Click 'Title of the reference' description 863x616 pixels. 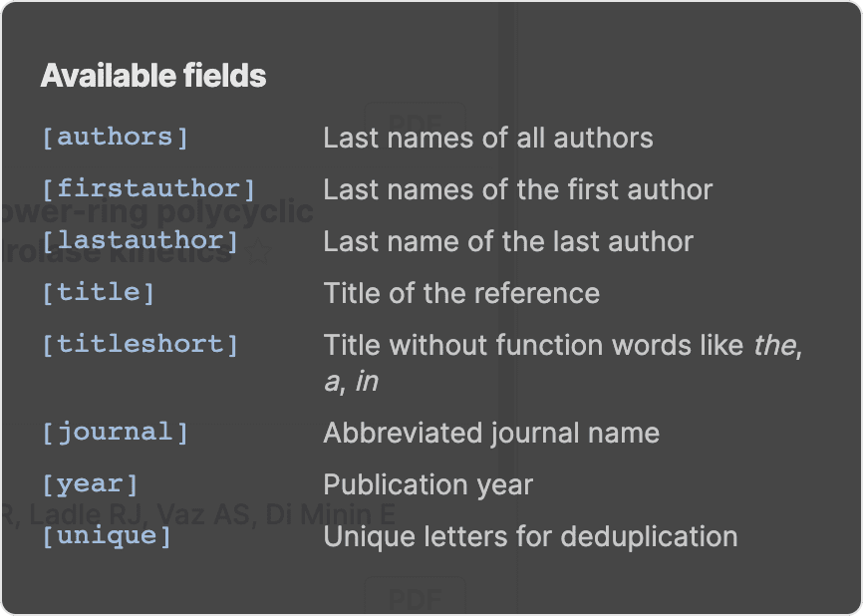tap(460, 293)
